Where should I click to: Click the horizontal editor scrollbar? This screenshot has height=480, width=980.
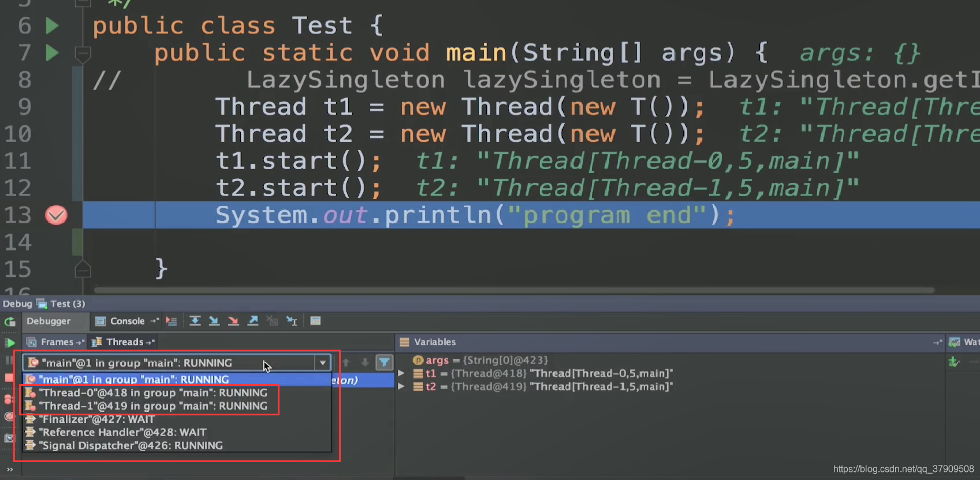click(514, 290)
